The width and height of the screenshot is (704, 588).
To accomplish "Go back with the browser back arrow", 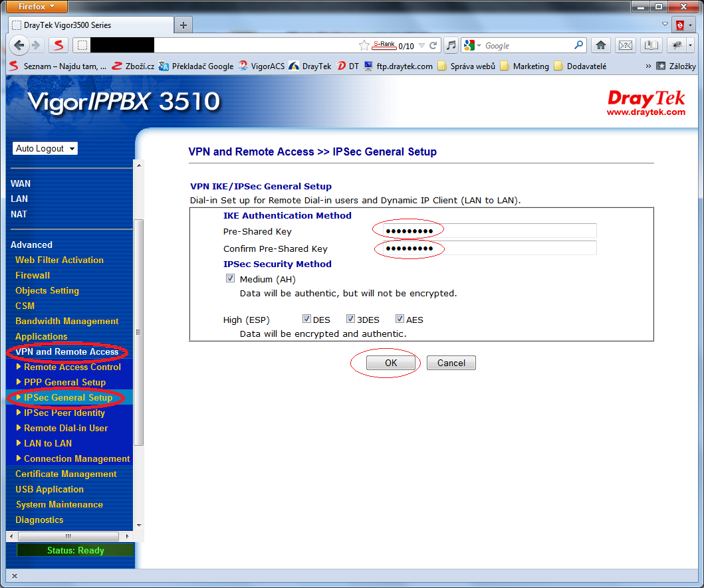I will pyautogui.click(x=19, y=45).
